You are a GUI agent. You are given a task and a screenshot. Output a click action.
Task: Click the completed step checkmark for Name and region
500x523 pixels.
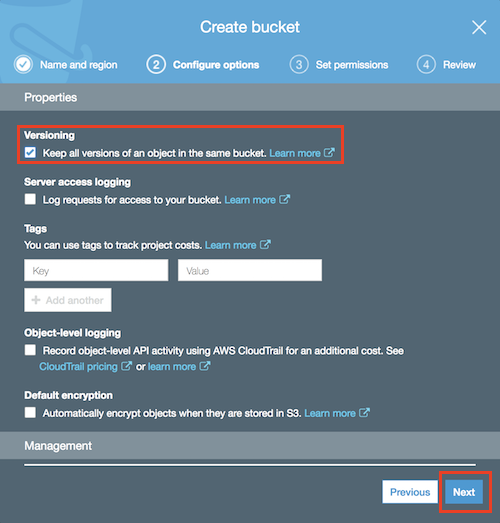point(23,64)
